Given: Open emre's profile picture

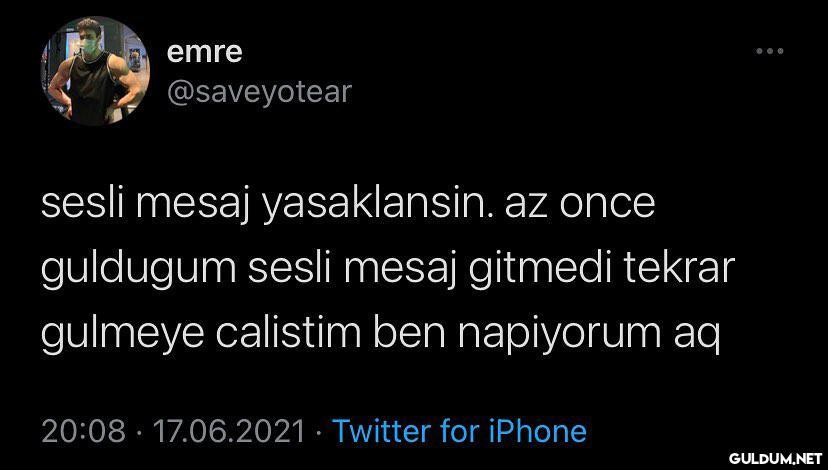Looking at the screenshot, I should 95,71.
